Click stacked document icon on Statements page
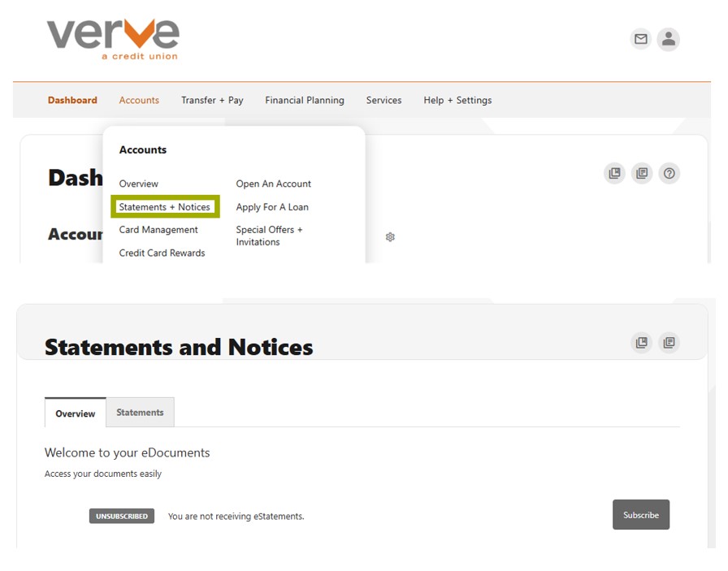 (669, 343)
